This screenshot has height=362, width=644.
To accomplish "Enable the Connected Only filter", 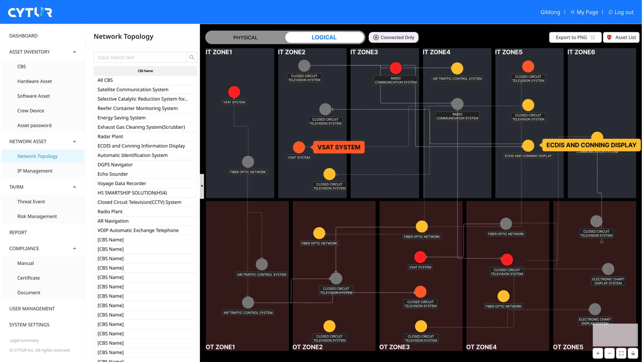I will click(393, 37).
